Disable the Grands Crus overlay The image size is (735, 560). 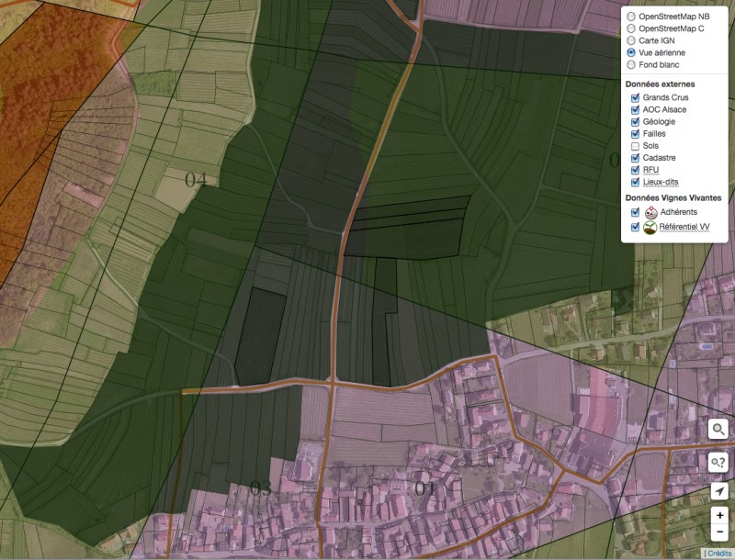click(632, 97)
